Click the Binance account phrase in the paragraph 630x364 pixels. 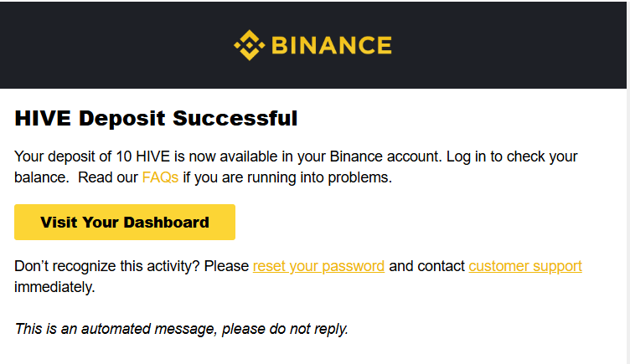point(385,156)
